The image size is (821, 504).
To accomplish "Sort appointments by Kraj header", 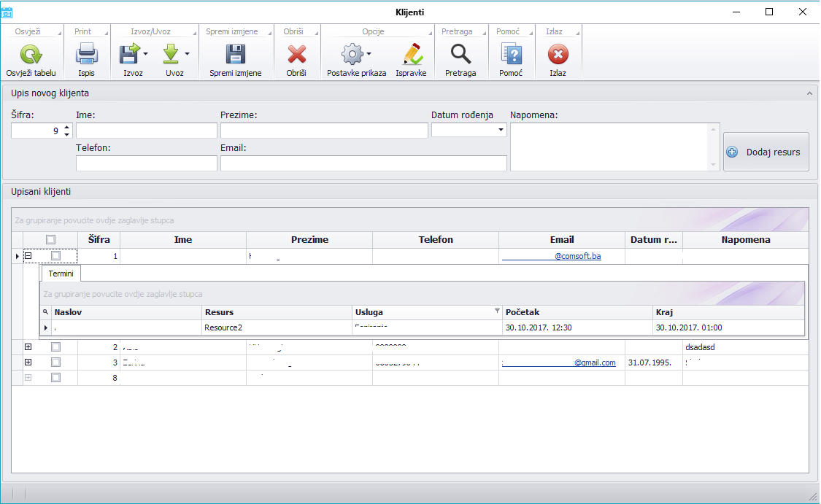I will (728, 312).
